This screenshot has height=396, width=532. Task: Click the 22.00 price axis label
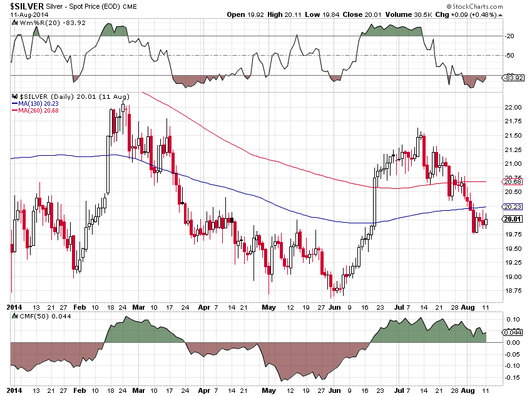[513, 108]
